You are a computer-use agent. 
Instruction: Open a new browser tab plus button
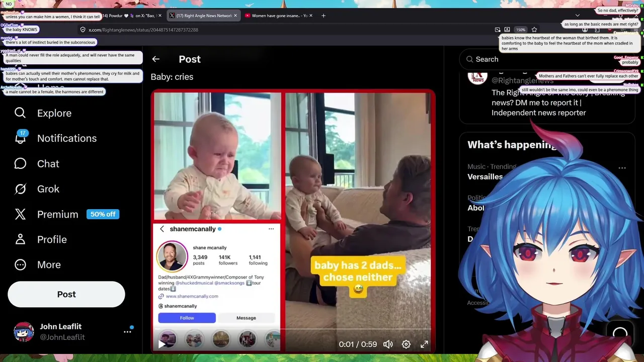tap(324, 16)
